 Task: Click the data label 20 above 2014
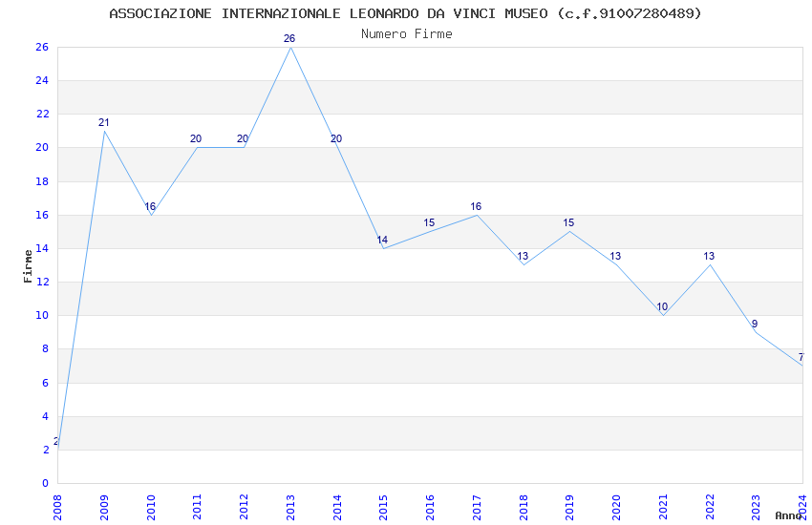(x=336, y=138)
